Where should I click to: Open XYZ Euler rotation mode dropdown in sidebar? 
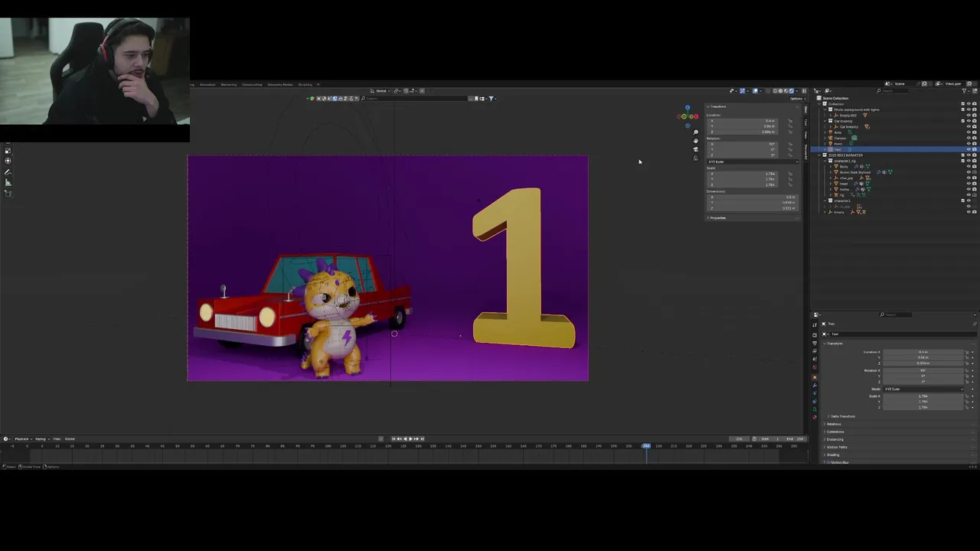(x=753, y=161)
